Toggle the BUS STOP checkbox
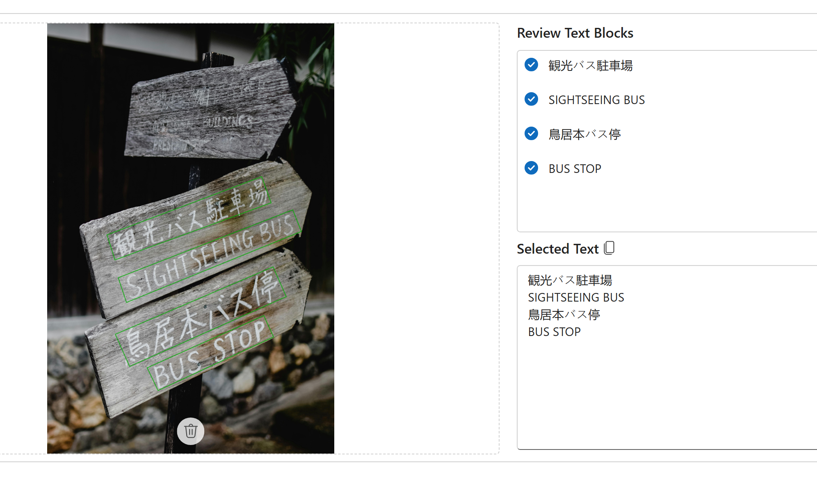This screenshot has height=504, width=817. (x=532, y=168)
